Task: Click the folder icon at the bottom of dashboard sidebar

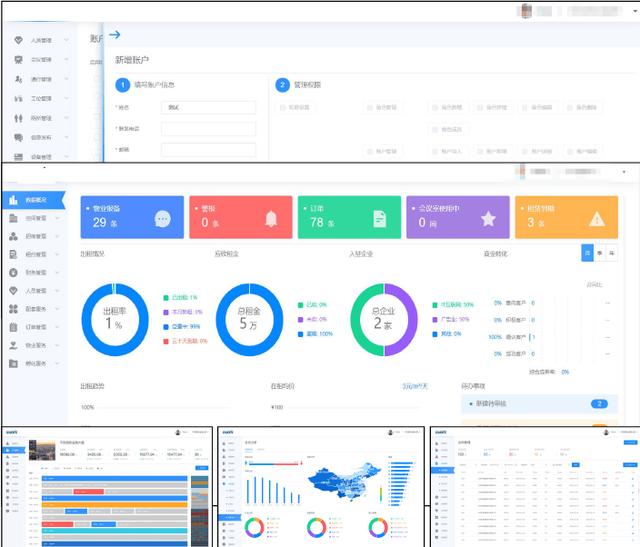Action: (13, 363)
